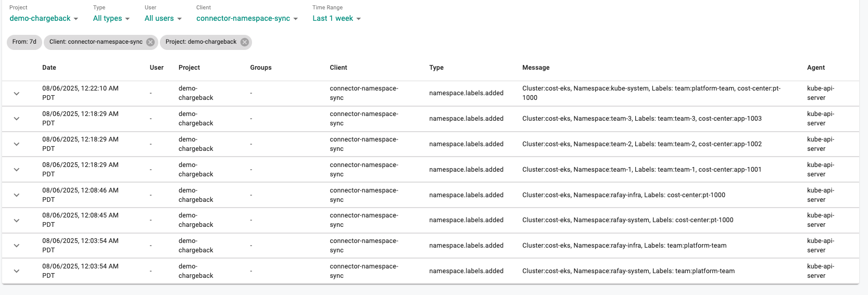The width and height of the screenshot is (868, 295).
Task: Open the All types dropdown
Action: (x=111, y=18)
